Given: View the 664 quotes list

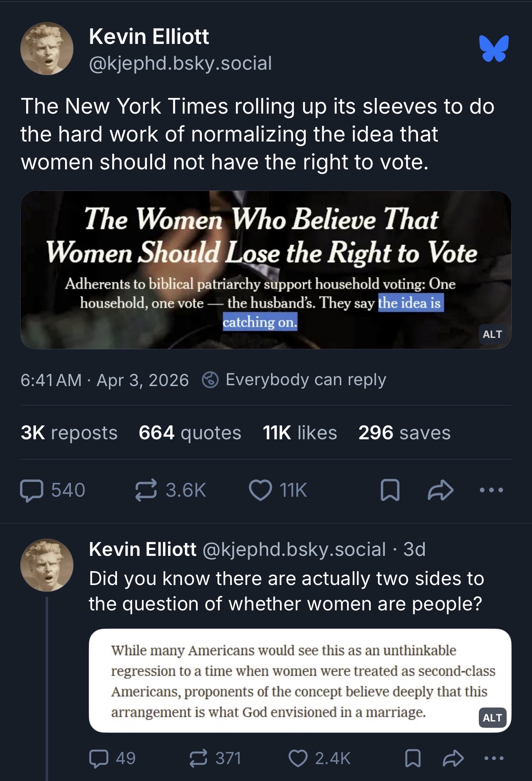Looking at the screenshot, I should tap(190, 433).
